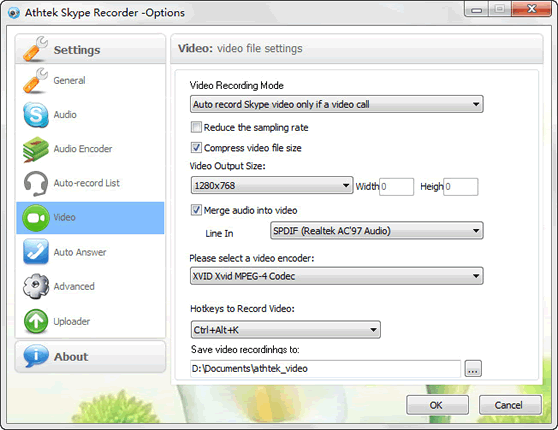Enable Reduce the sampling rate checkbox
The height and width of the screenshot is (430, 558).
[196, 127]
